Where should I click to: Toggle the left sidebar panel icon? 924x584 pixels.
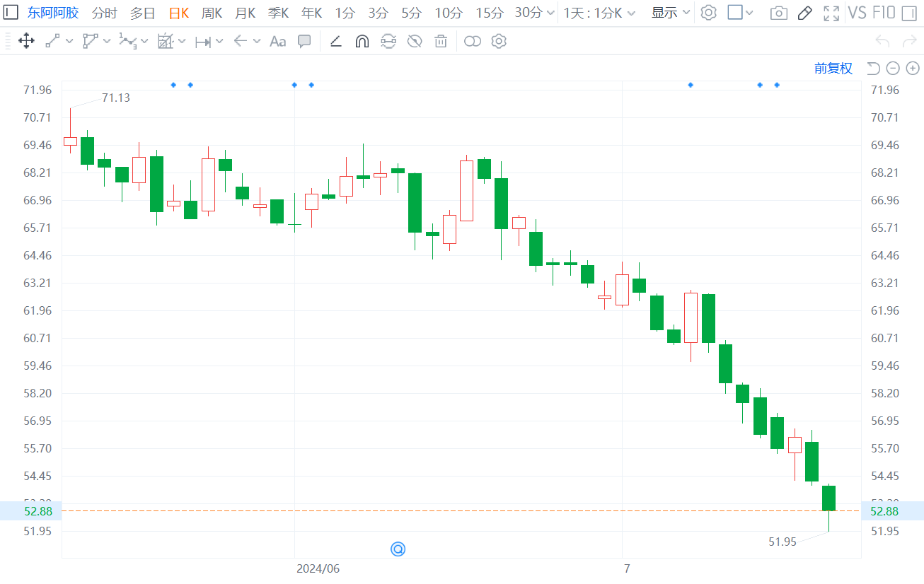11,12
